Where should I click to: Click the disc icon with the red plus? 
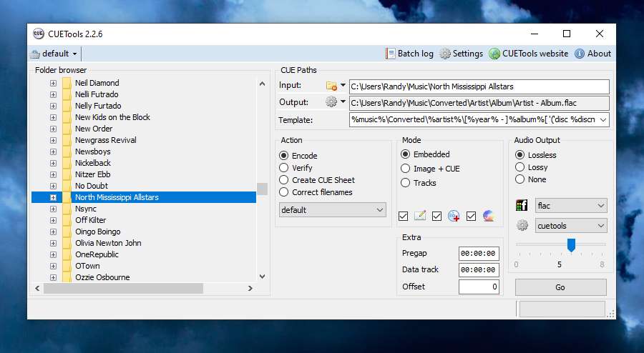(454, 216)
